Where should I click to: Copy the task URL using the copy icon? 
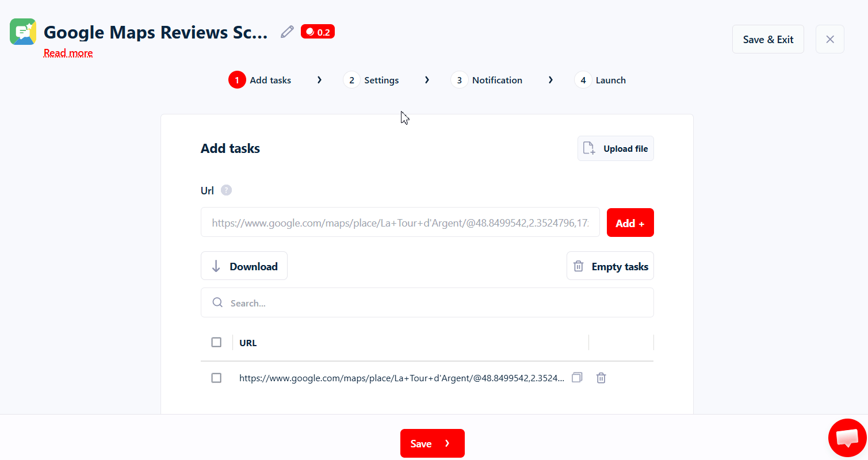click(577, 378)
